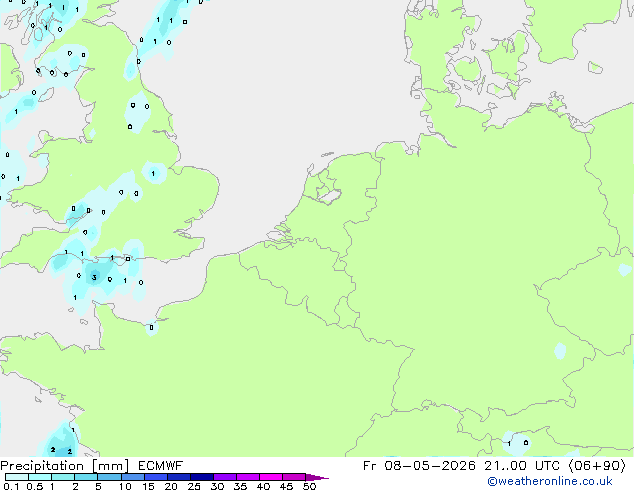Click the '30' legend scale label
Image resolution: width=634 pixels, height=490 pixels.
click(x=217, y=486)
